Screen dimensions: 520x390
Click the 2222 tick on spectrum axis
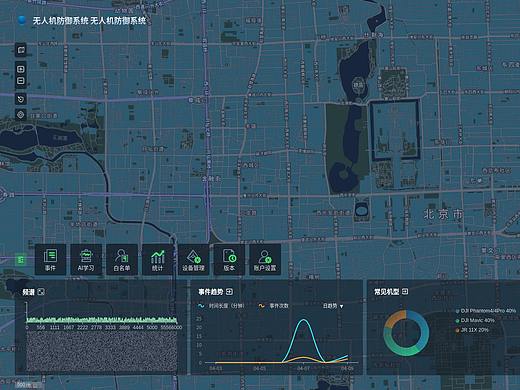click(82, 328)
